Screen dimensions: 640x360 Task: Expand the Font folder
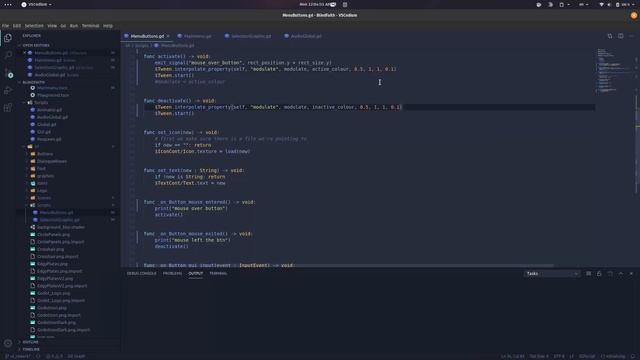41,169
